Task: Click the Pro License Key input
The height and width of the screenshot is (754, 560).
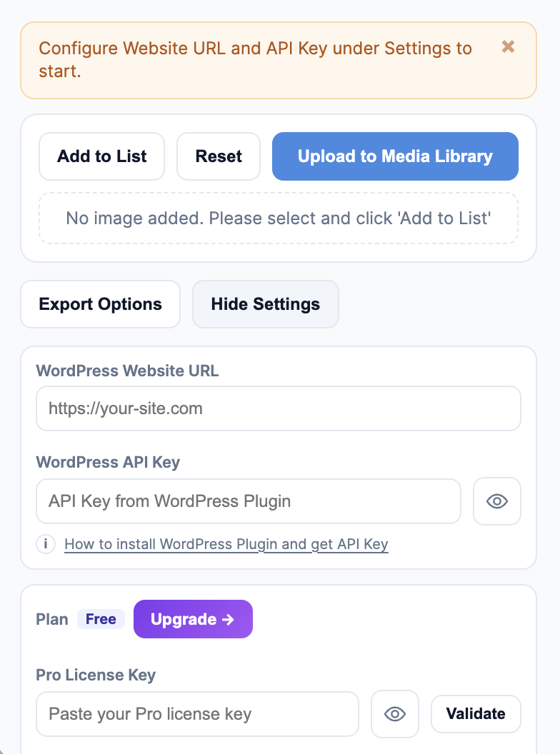Action: [x=197, y=714]
